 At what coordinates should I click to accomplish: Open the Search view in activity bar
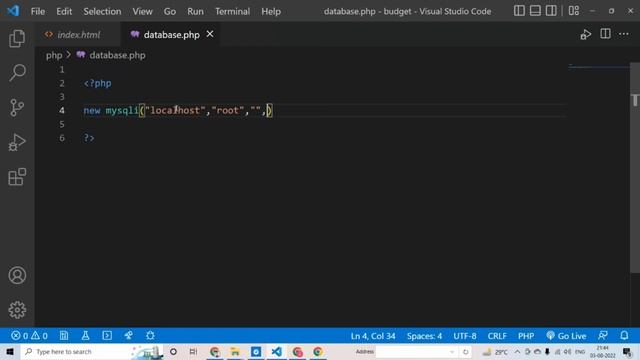point(17,73)
